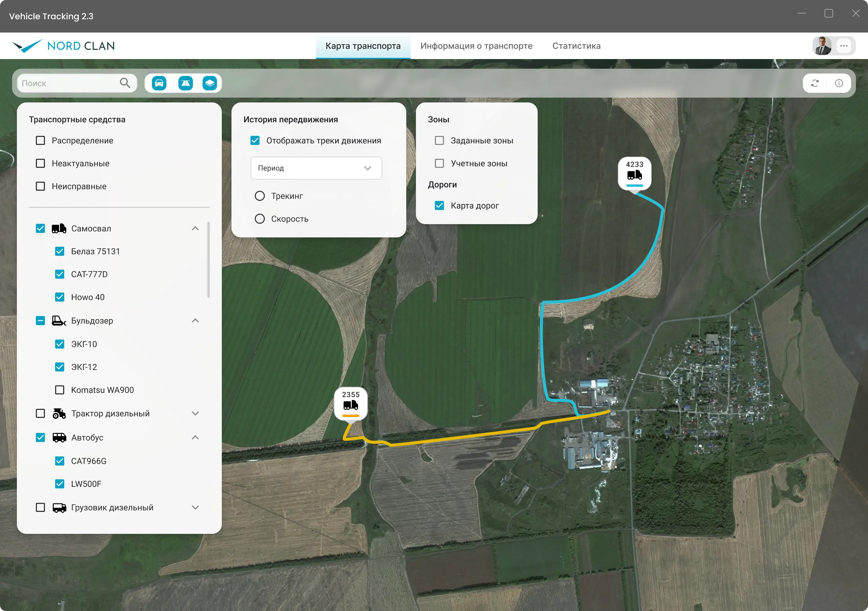Viewport: 868px width, 611px height.
Task: Click the search magnifier icon
Action: 125,83
